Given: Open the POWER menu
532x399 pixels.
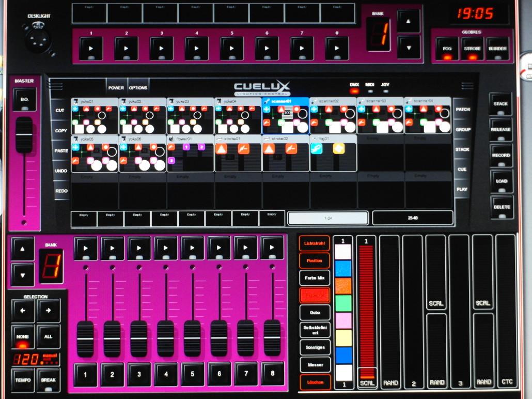Looking at the screenshot, I should click(116, 88).
